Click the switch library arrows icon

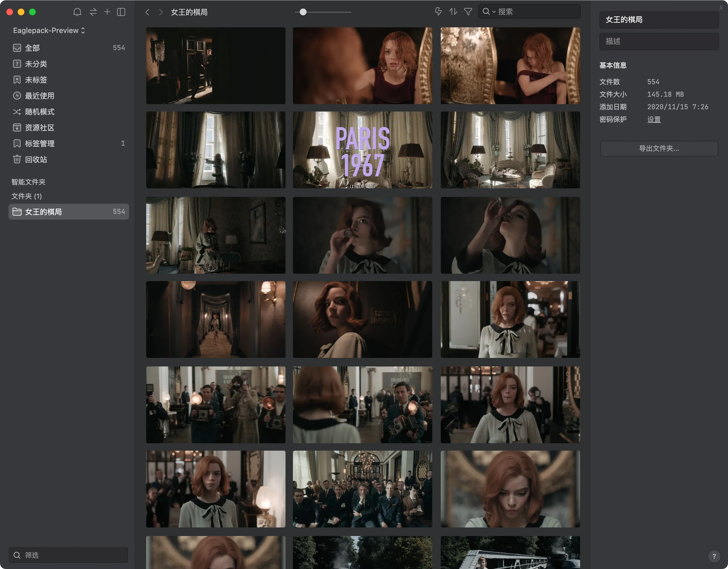click(x=93, y=12)
